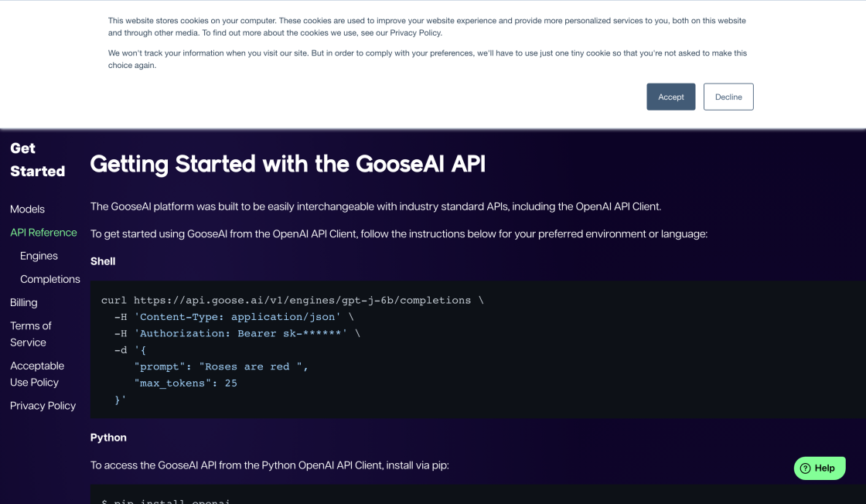Viewport: 866px width, 504px height.
Task: Open the Get Started sidebar section
Action: pos(37,159)
